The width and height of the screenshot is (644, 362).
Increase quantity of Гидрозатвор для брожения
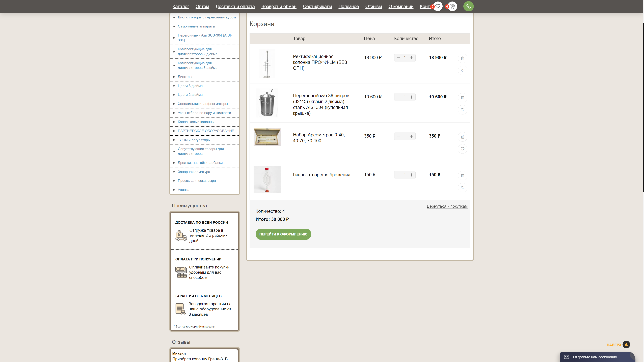411,175
